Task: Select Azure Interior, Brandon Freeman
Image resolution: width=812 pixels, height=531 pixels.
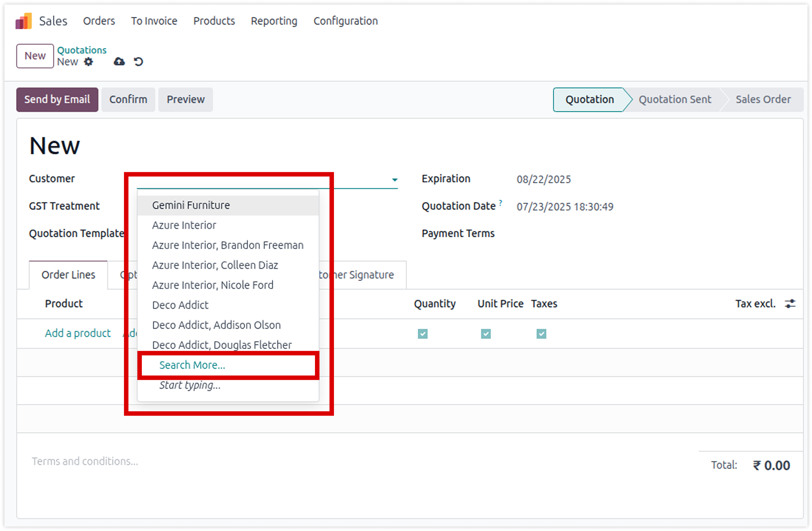Action: coord(228,245)
